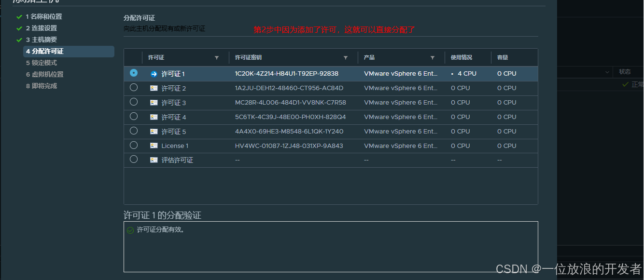The height and width of the screenshot is (280, 644).
Task: Click the 许可证 5 name text
Action: coord(174,132)
